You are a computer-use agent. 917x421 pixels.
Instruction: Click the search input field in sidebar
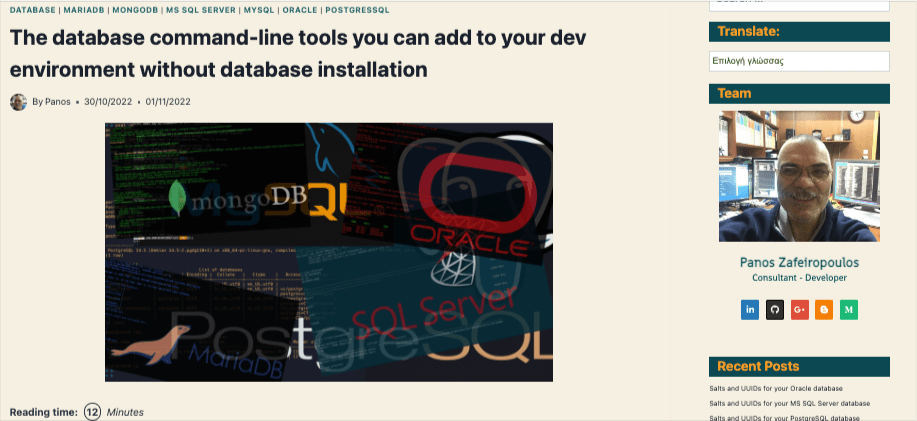pos(799,5)
